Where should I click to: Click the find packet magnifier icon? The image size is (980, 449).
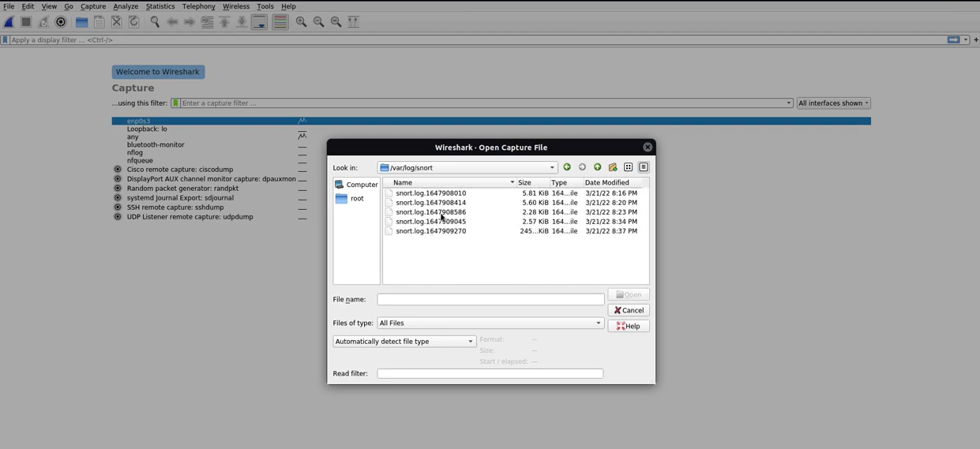(155, 22)
